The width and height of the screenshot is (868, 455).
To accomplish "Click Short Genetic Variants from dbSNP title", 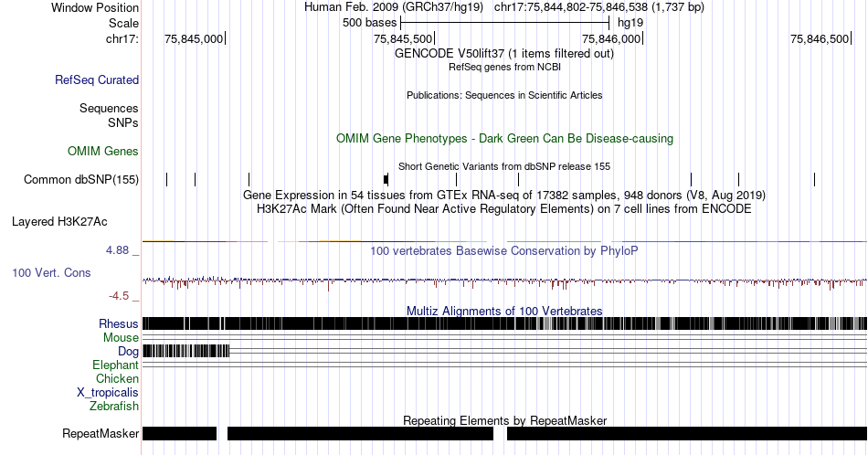I will point(504,166).
